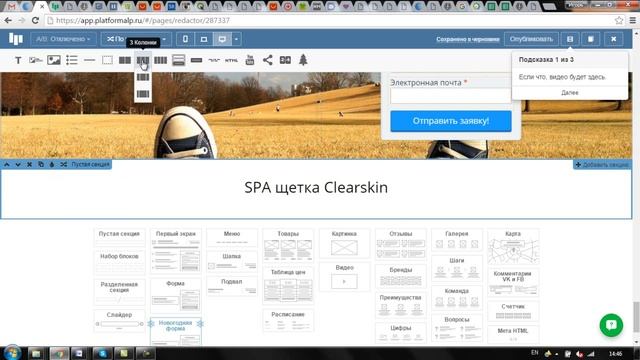Viewport: 640px width, 360px height.
Task: Add Видео section template
Action: click(344, 277)
